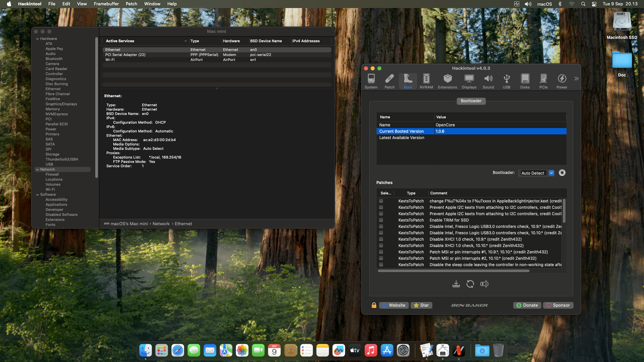This screenshot has width=644, height=362.
Task: Select Firewall under Network sidebar
Action: tap(52, 174)
